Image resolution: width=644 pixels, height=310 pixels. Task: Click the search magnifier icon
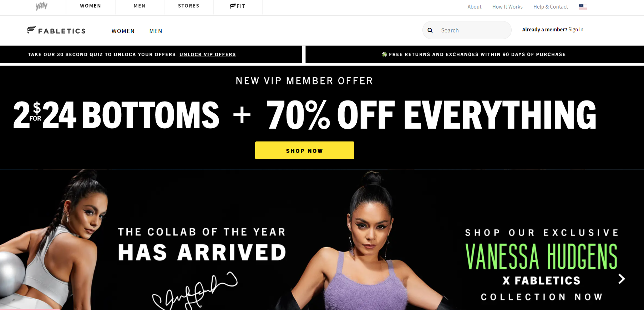click(430, 30)
